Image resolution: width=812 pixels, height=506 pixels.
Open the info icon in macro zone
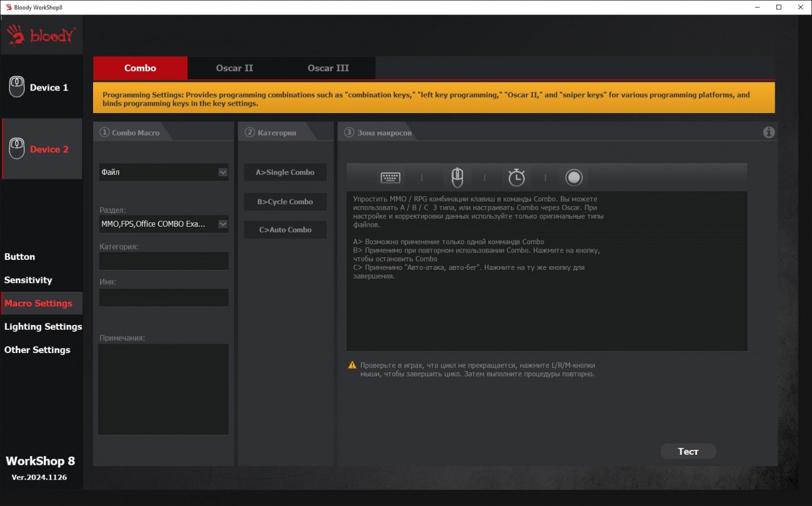[769, 132]
